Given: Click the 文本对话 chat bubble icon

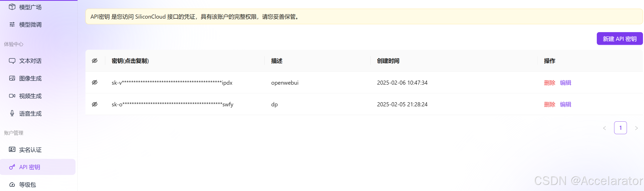Looking at the screenshot, I should point(12,61).
